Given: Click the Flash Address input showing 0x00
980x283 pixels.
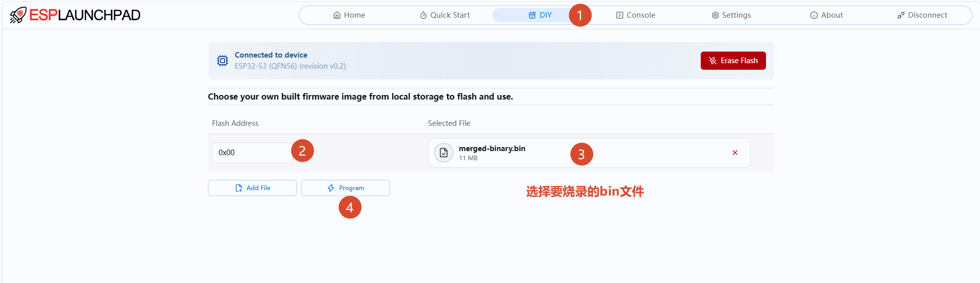Looking at the screenshot, I should [x=252, y=153].
